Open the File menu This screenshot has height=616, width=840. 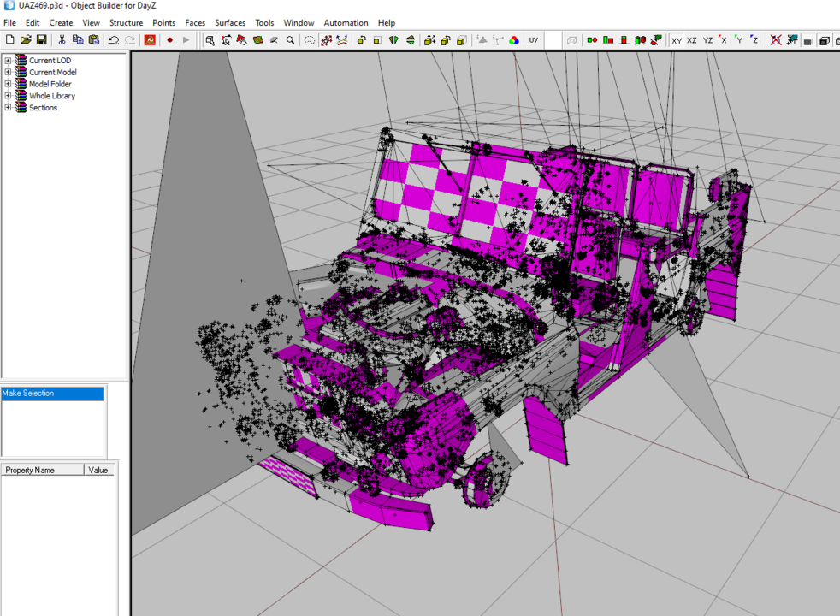tap(9, 23)
